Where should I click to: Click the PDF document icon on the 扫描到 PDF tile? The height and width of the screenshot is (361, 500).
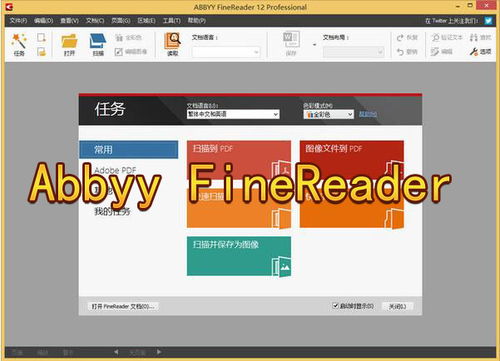(281, 169)
